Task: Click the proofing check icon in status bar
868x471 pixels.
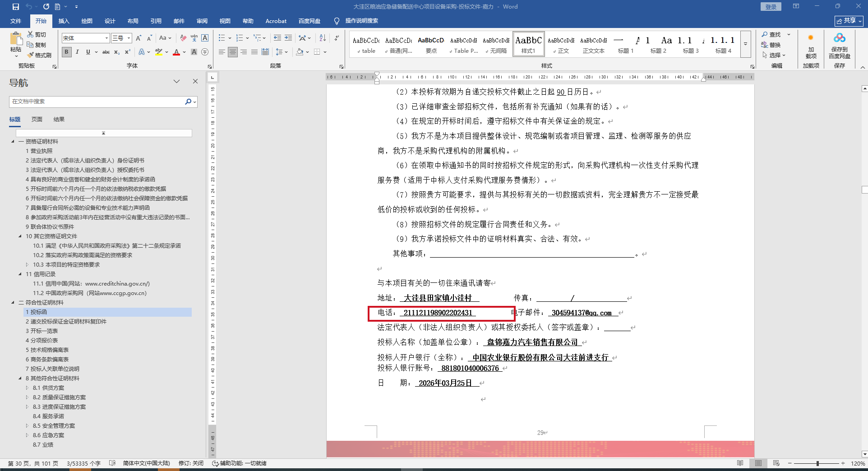Action: pyautogui.click(x=112, y=463)
